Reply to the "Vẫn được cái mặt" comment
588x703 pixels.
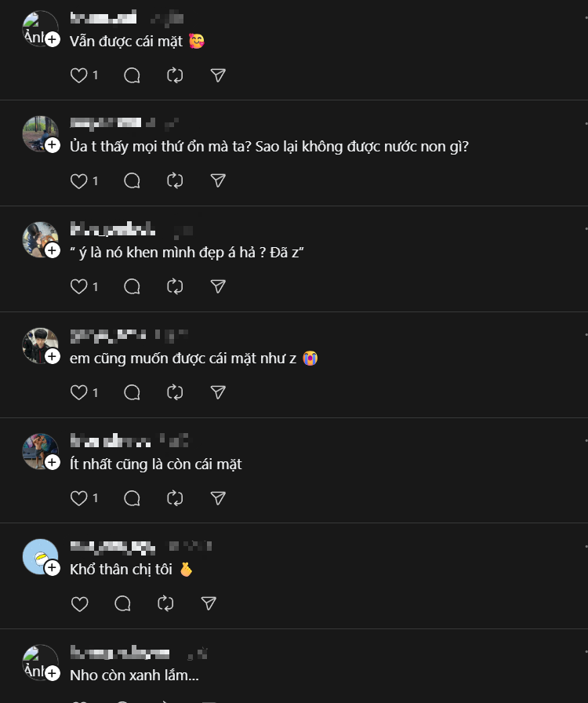pyautogui.click(x=132, y=75)
